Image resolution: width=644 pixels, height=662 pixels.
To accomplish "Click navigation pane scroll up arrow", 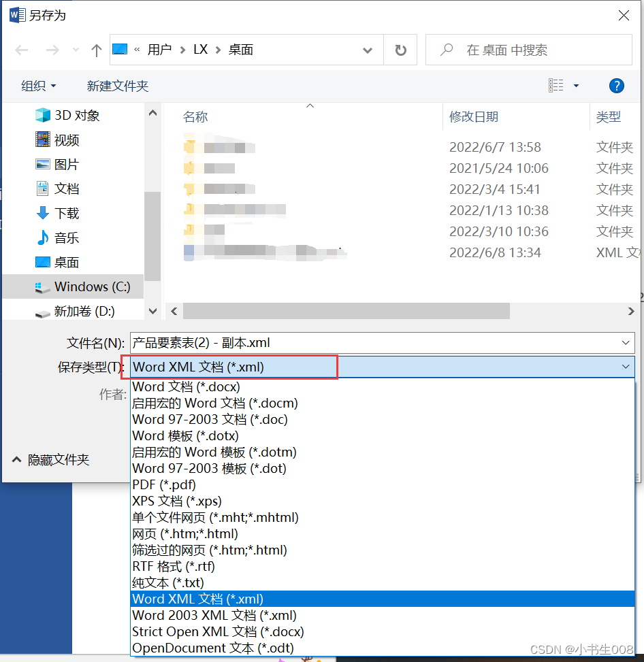I will (153, 113).
